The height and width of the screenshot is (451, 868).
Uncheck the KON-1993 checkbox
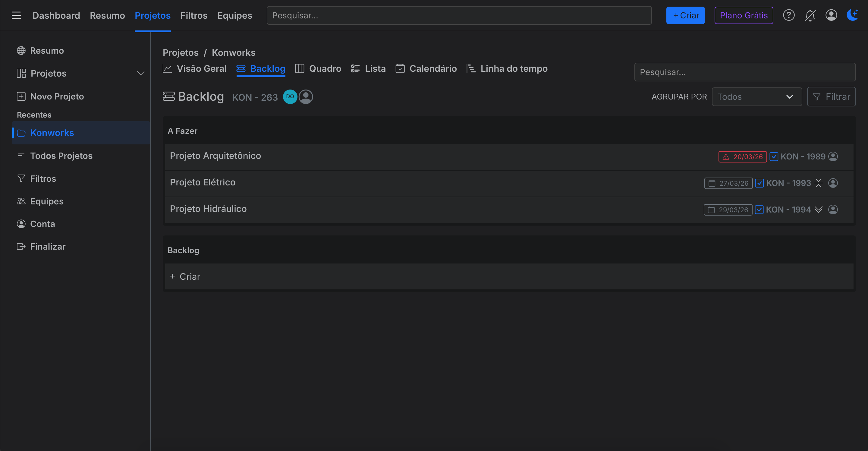(759, 183)
